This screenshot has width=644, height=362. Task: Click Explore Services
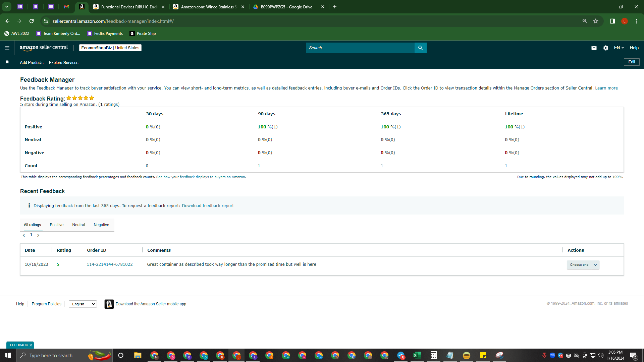[x=63, y=63]
